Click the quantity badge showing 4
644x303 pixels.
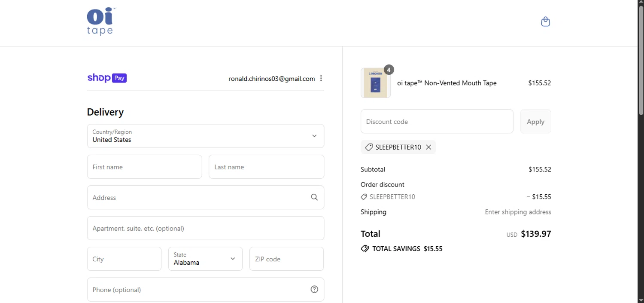tap(389, 70)
